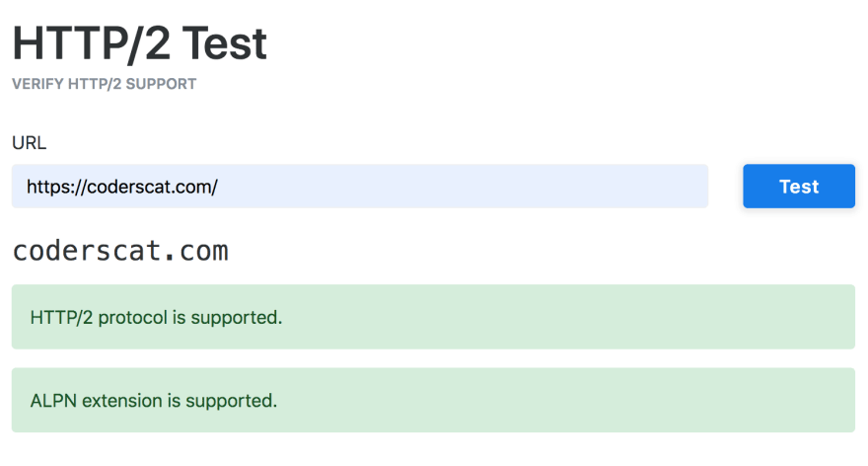Click the word supported in ALPN message
Screen dimensions: 868x466
tap(231, 401)
